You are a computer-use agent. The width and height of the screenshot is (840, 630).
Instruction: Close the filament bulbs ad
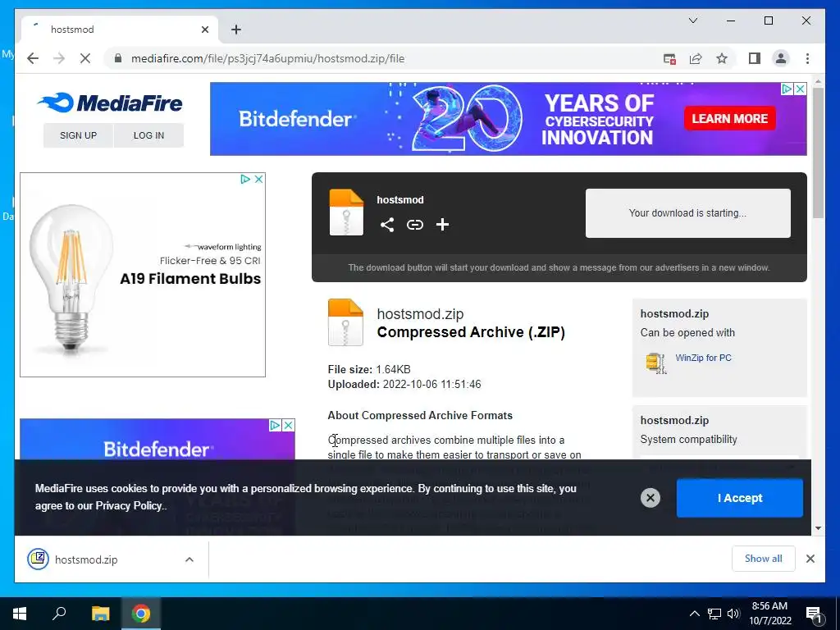258,179
